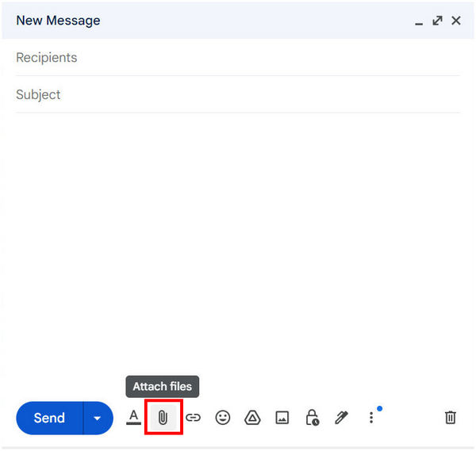The height and width of the screenshot is (451, 476).
Task: Insert files using Google Drive icon
Action: coord(252,418)
